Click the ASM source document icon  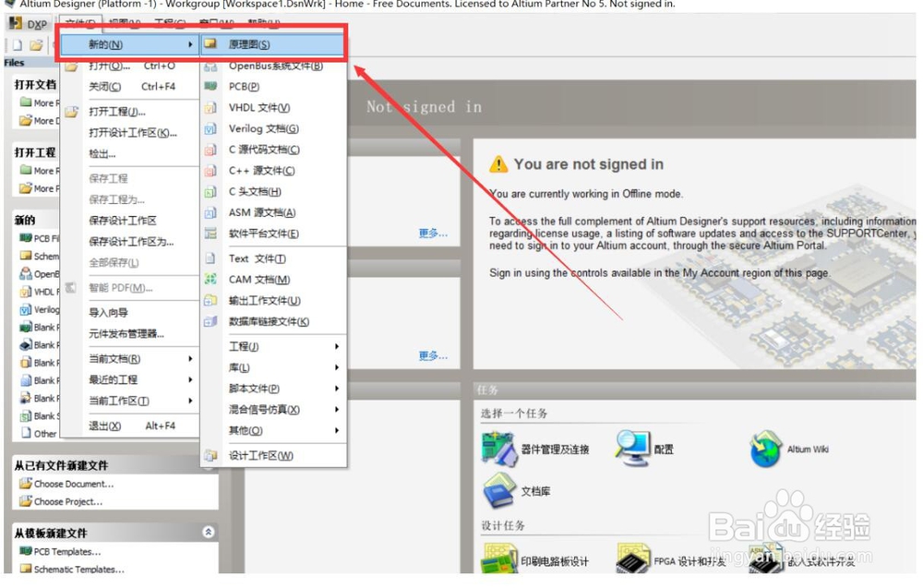pyautogui.click(x=210, y=212)
